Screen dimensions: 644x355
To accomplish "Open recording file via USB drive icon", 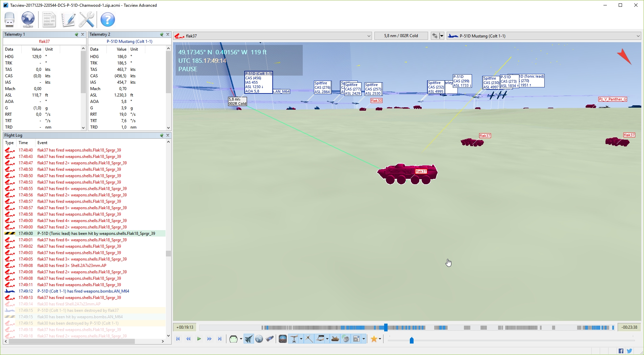I will coord(9,20).
